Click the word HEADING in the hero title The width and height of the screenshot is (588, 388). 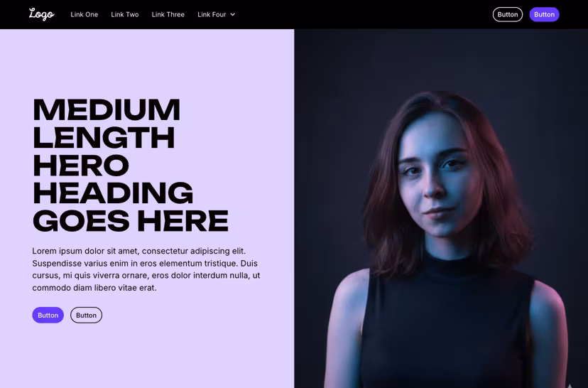click(x=113, y=193)
